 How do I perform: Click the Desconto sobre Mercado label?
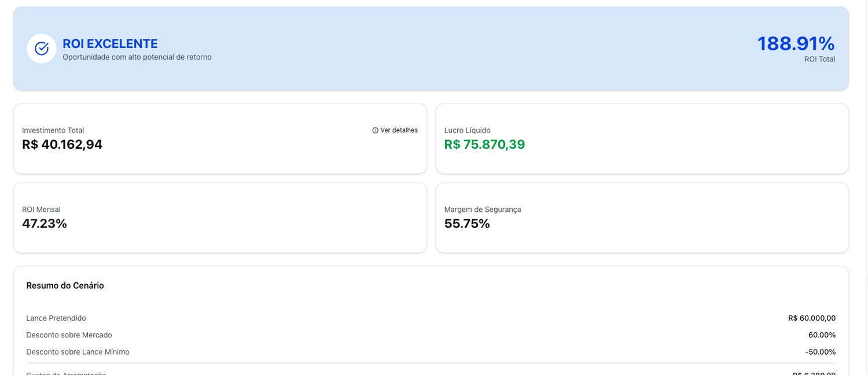(x=69, y=335)
